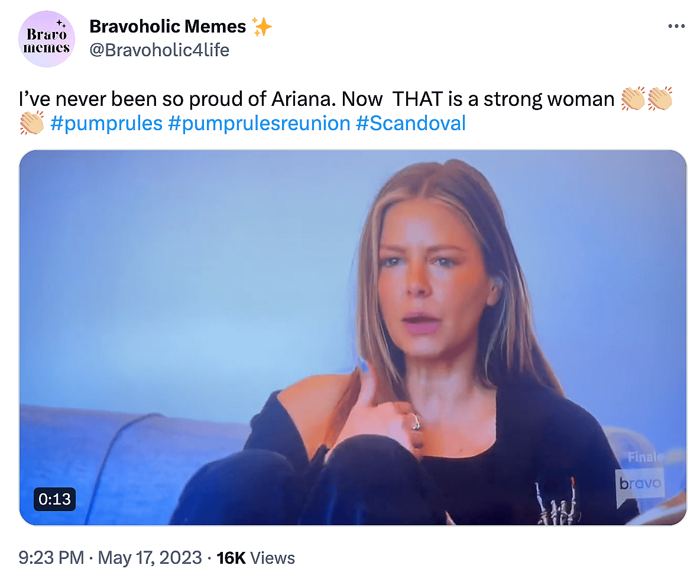The height and width of the screenshot is (588, 700).
Task: Play the video of the woman speaking
Action: [353, 337]
